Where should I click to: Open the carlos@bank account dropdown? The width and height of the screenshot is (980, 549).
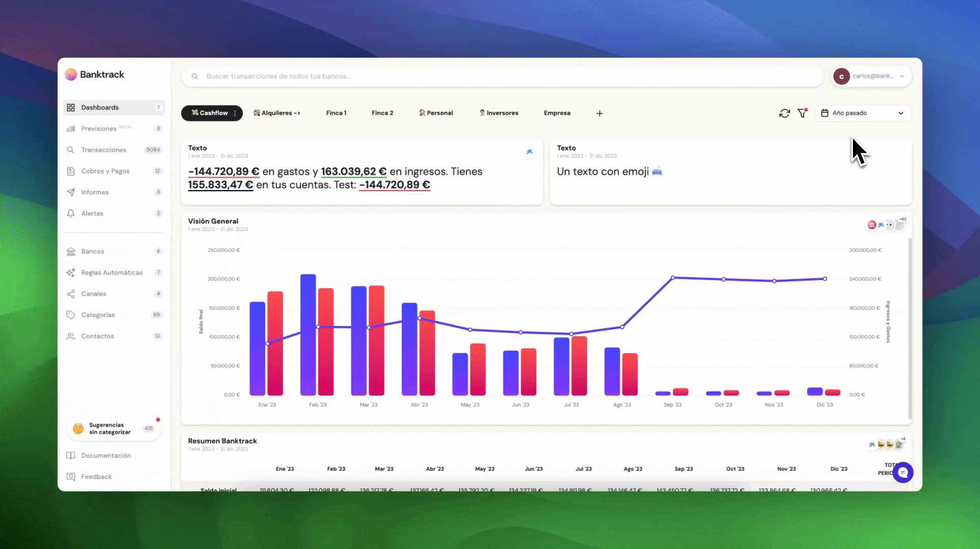point(872,76)
